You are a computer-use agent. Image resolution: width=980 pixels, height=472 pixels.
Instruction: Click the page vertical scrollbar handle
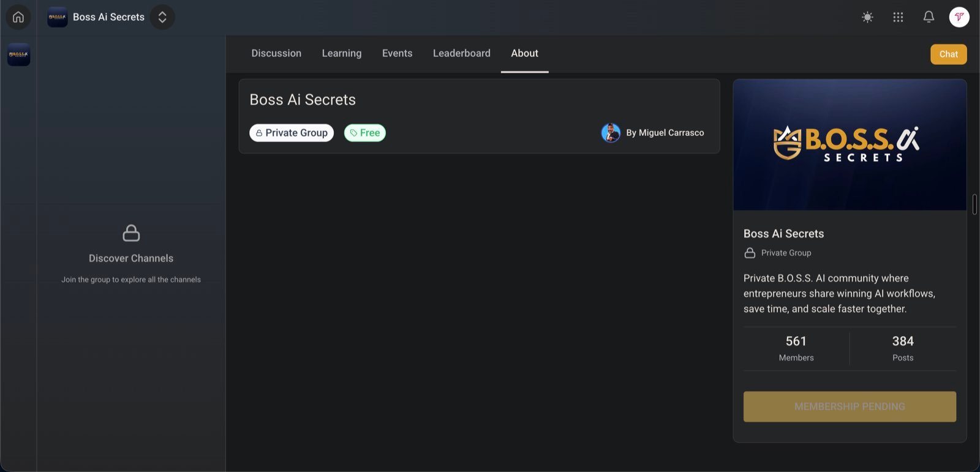(974, 204)
